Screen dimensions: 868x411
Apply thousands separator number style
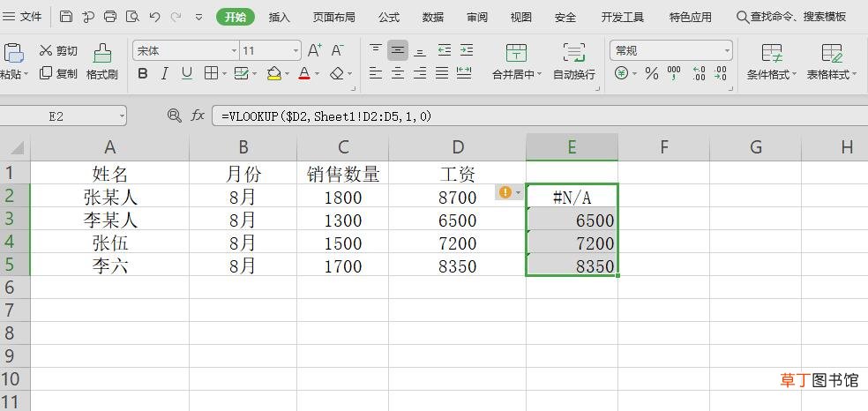[674, 73]
